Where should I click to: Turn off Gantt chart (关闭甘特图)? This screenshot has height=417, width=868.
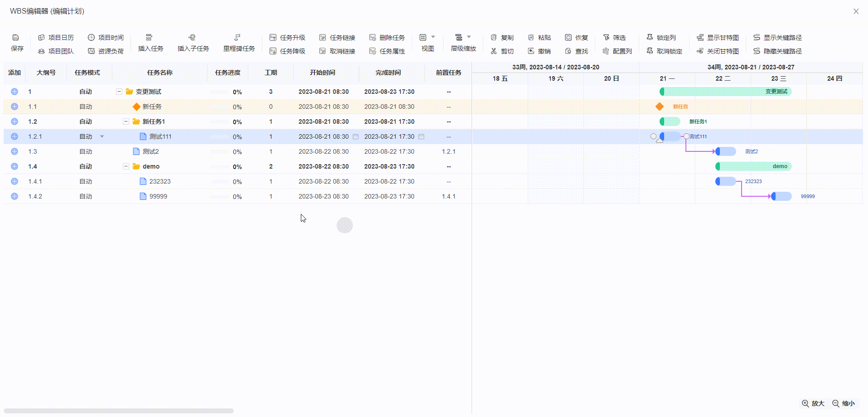click(x=718, y=51)
